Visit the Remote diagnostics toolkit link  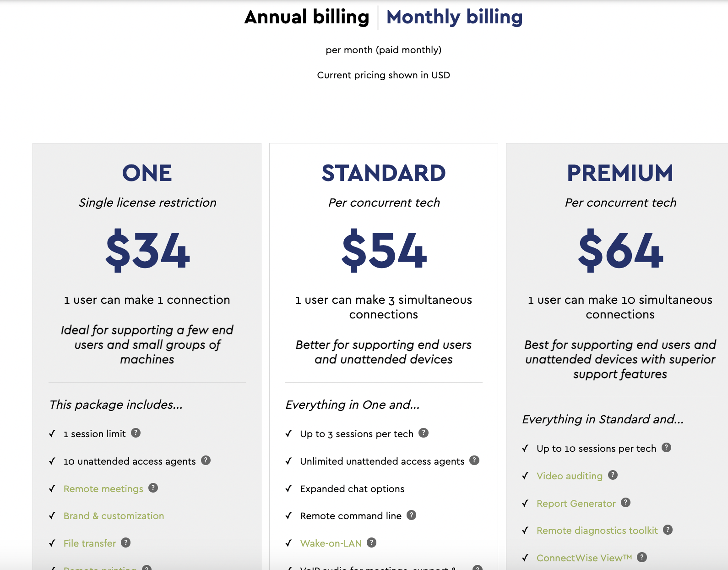(597, 531)
